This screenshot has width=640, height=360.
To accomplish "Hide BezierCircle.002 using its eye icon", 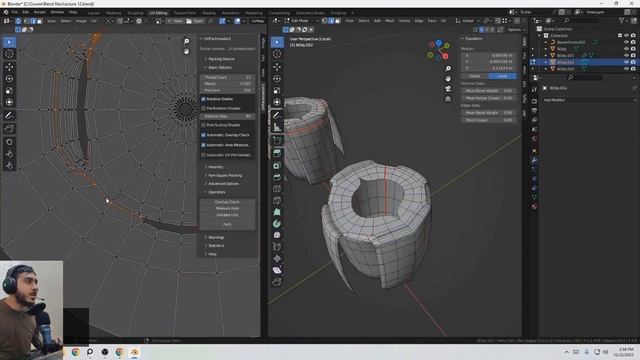I will pos(626,42).
